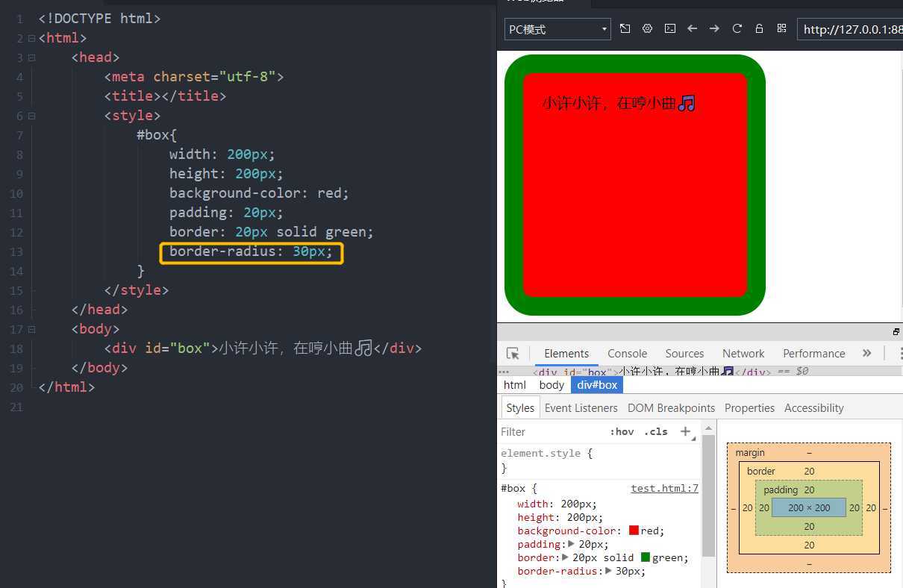Image resolution: width=903 pixels, height=588 pixels.
Task: Select the body breadcrumb
Action: tap(552, 384)
